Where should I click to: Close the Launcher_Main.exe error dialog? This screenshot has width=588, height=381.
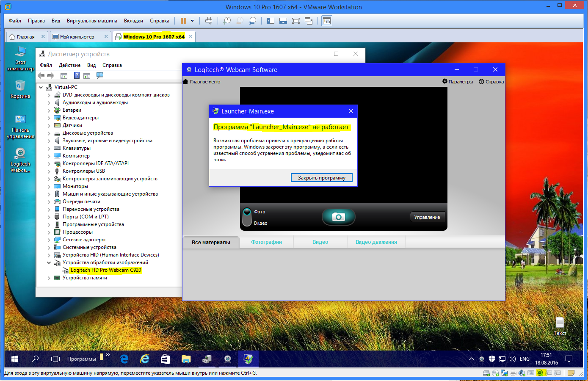pyautogui.click(x=351, y=111)
